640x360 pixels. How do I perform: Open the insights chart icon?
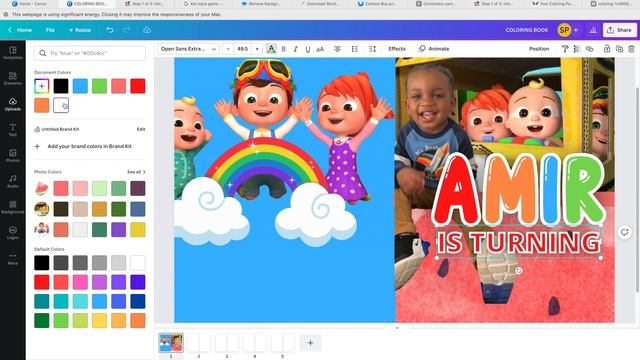[593, 30]
